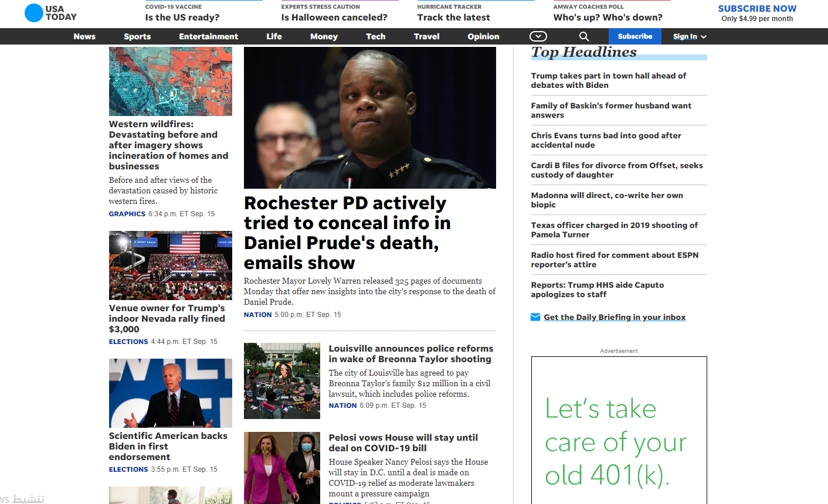The height and width of the screenshot is (504, 828).
Task: Open Chris Evans turns bad into good headline
Action: [606, 140]
